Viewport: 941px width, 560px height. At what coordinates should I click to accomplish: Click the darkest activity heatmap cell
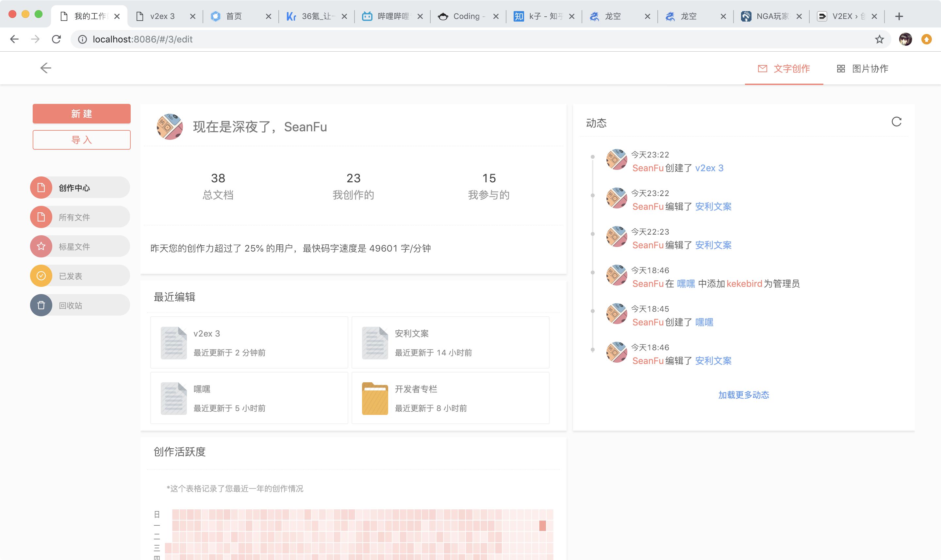point(543,525)
